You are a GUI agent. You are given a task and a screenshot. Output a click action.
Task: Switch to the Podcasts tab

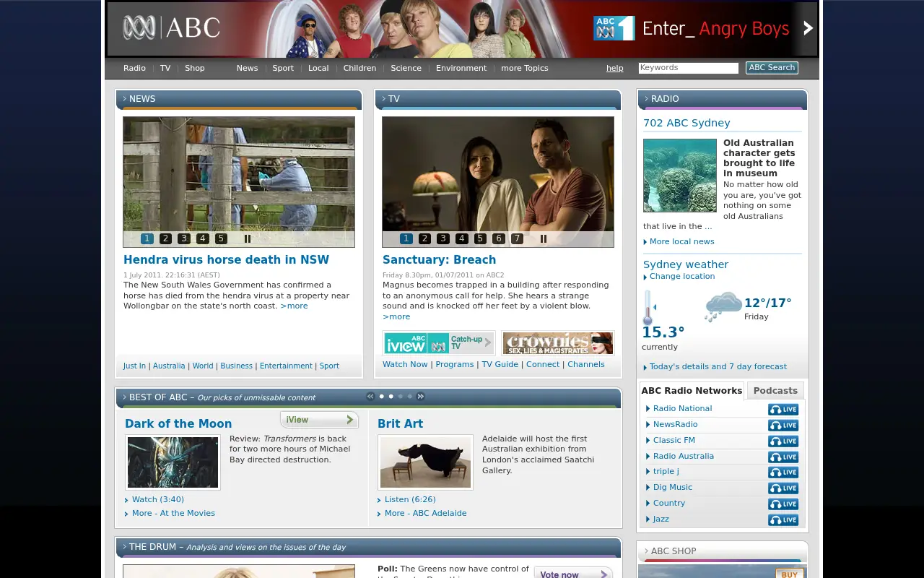coord(775,391)
